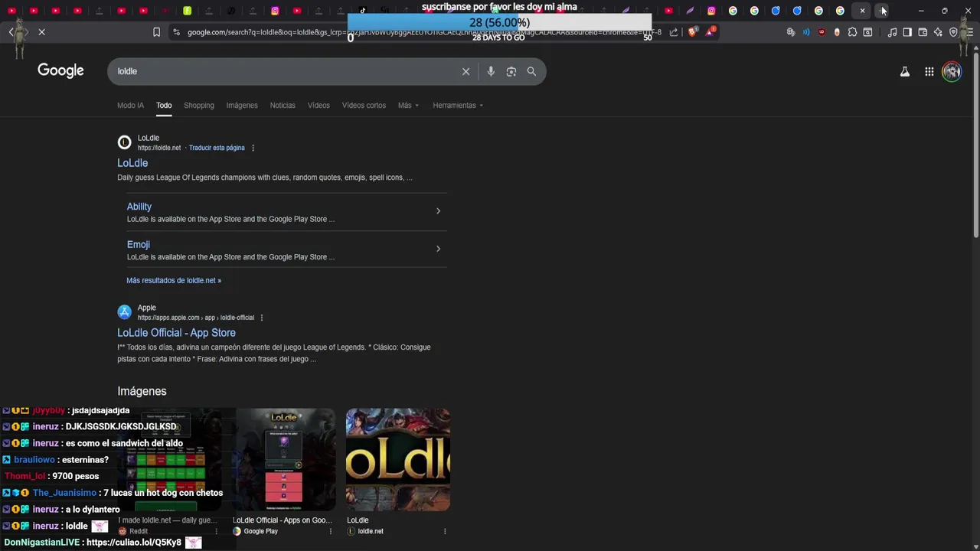Open the LoLdle logo image thumbnail
The width and height of the screenshot is (980, 551).
(x=398, y=459)
